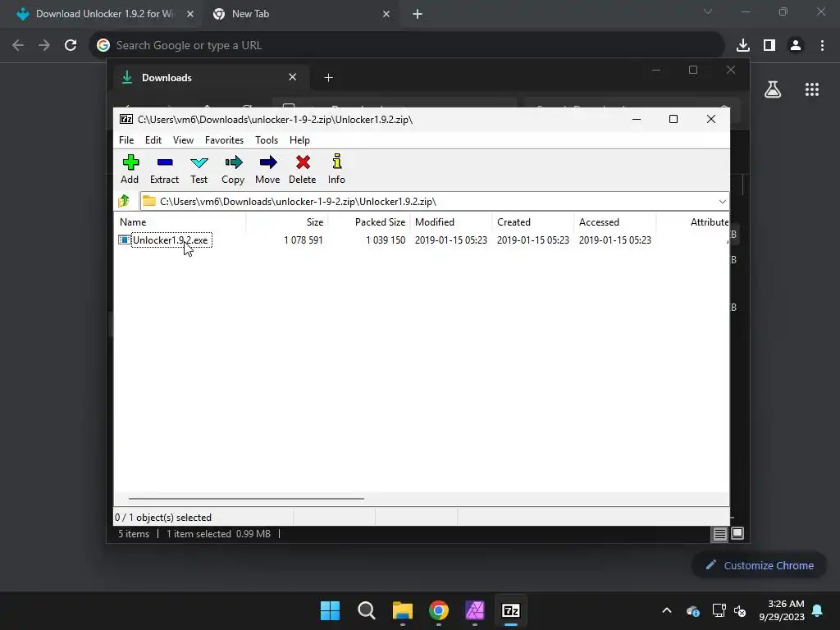Screen dimensions: 840x630
Task: Click the Move toolbar icon
Action: point(267,169)
